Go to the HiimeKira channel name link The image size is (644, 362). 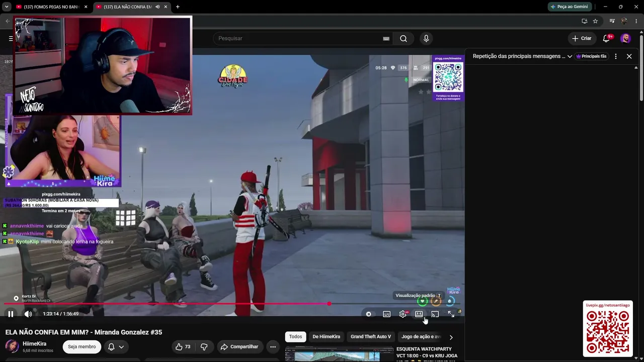pyautogui.click(x=34, y=344)
